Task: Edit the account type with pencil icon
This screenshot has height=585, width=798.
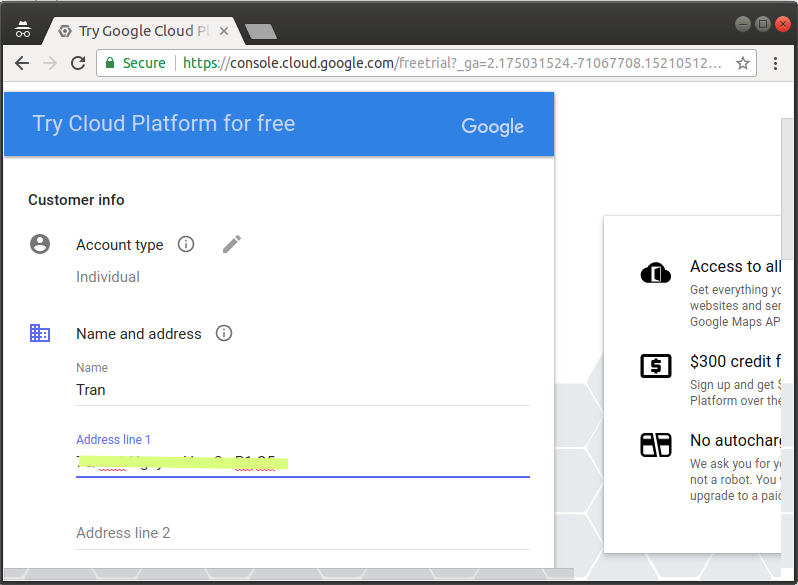Action: point(232,244)
